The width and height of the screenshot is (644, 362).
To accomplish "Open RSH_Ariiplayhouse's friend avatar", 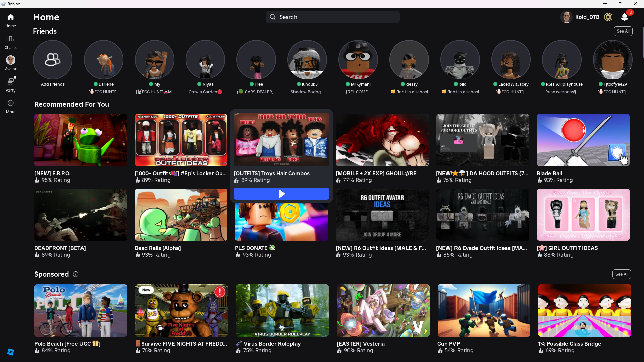I will [x=562, y=60].
